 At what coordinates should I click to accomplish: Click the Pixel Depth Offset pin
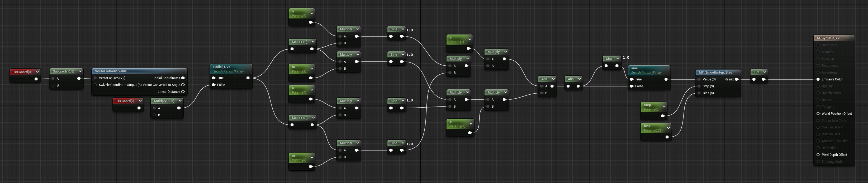(x=818, y=155)
